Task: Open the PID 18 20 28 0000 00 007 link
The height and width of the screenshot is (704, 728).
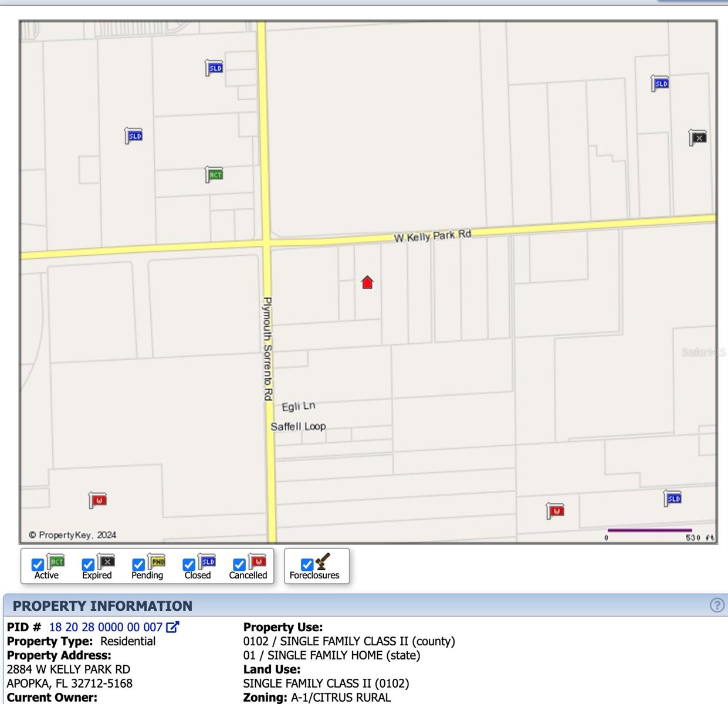Action: click(106, 627)
